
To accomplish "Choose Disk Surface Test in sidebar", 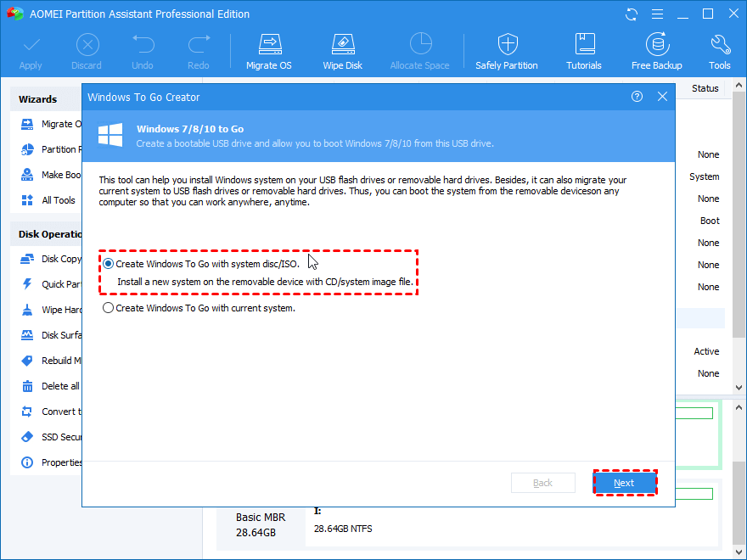I will pyautogui.click(x=52, y=335).
